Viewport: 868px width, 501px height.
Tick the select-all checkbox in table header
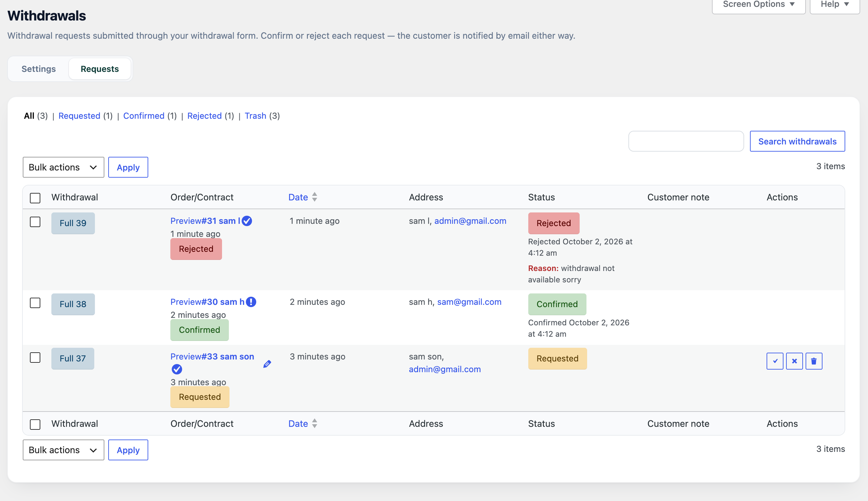click(35, 198)
